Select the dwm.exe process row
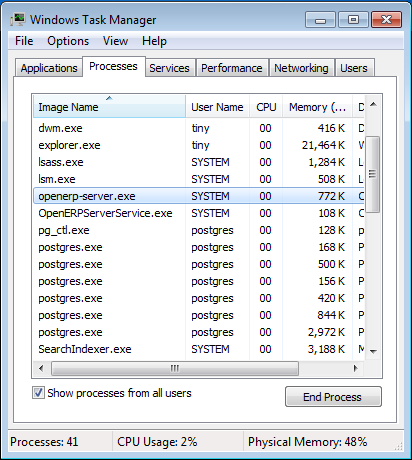 (199, 128)
